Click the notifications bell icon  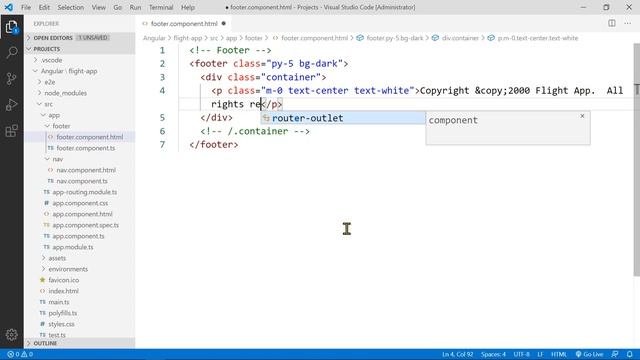(629, 354)
